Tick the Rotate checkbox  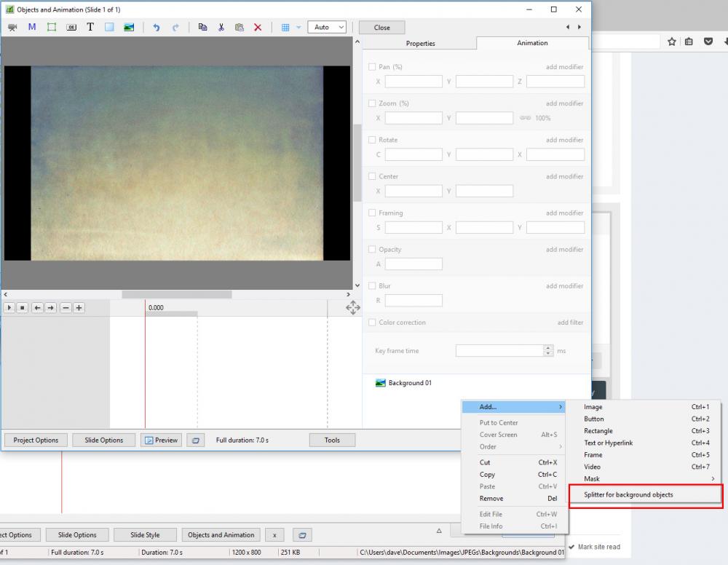tap(372, 140)
